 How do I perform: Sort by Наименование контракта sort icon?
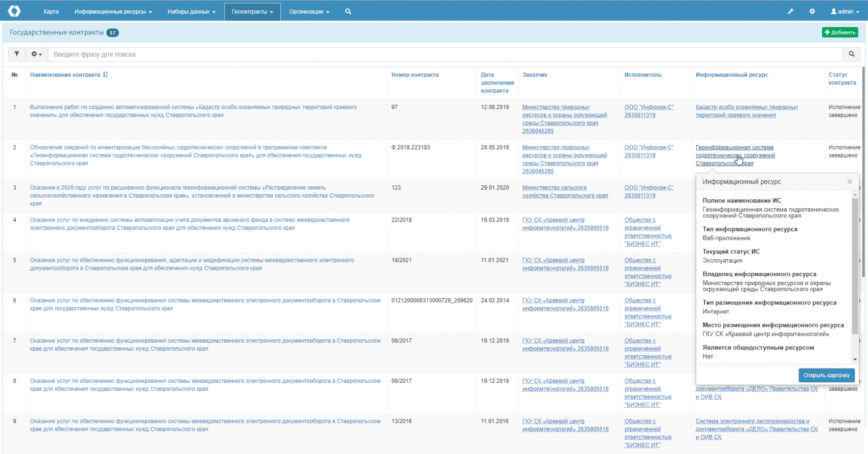pos(106,75)
